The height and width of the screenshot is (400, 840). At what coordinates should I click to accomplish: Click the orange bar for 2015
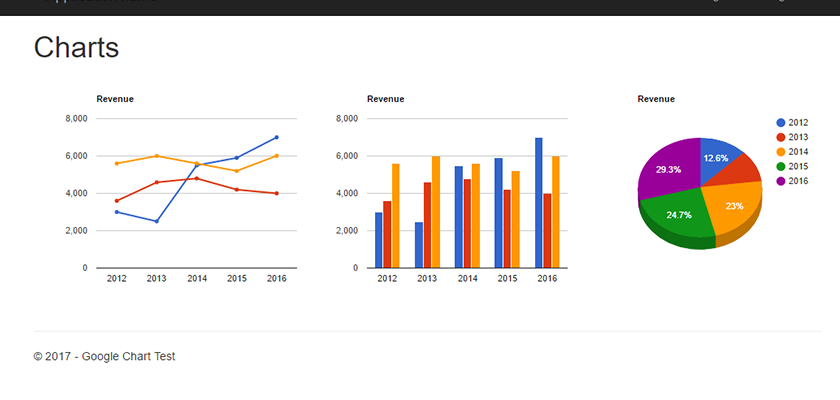coord(515,219)
